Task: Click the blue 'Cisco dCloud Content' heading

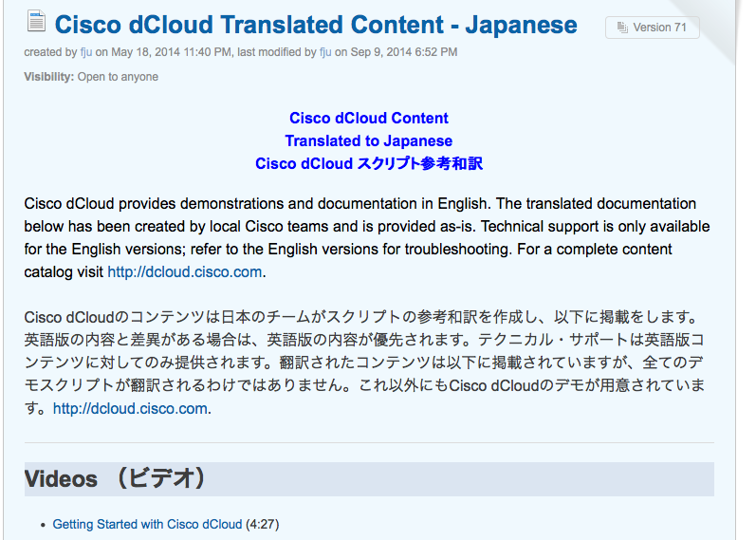Action: pos(369,119)
